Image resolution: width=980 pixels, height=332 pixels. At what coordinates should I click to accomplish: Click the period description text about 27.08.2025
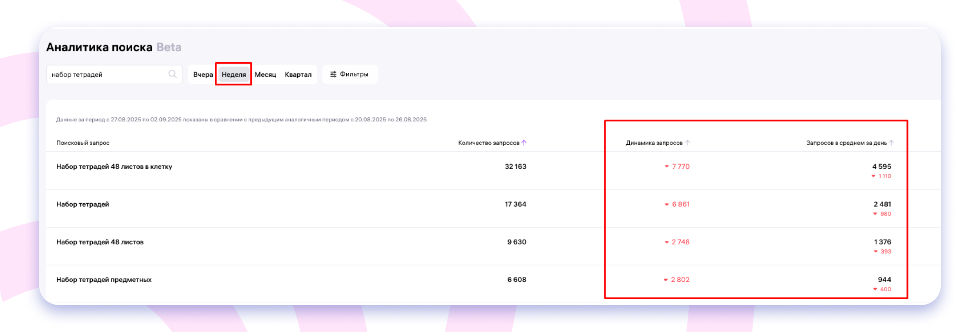pyautogui.click(x=241, y=119)
